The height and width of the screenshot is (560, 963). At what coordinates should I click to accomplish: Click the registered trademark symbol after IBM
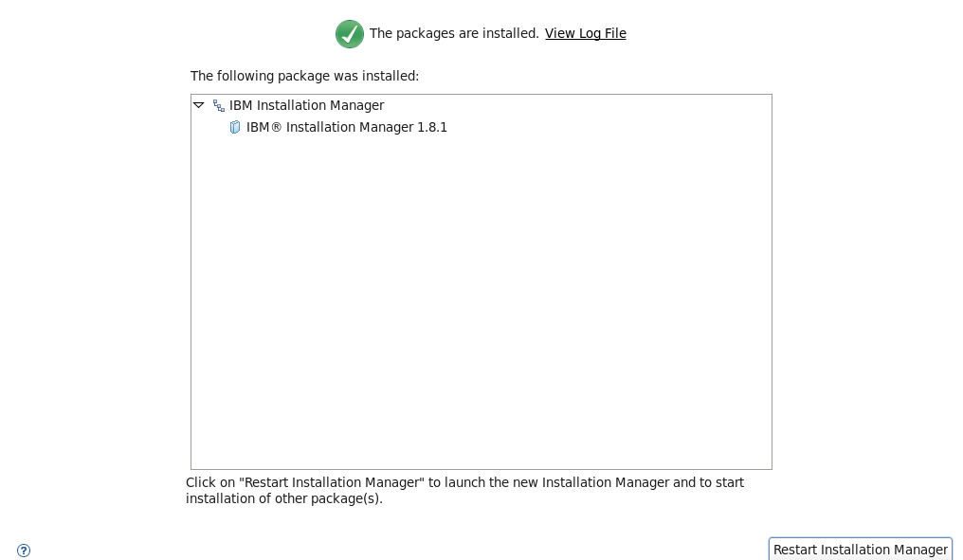[x=276, y=127]
